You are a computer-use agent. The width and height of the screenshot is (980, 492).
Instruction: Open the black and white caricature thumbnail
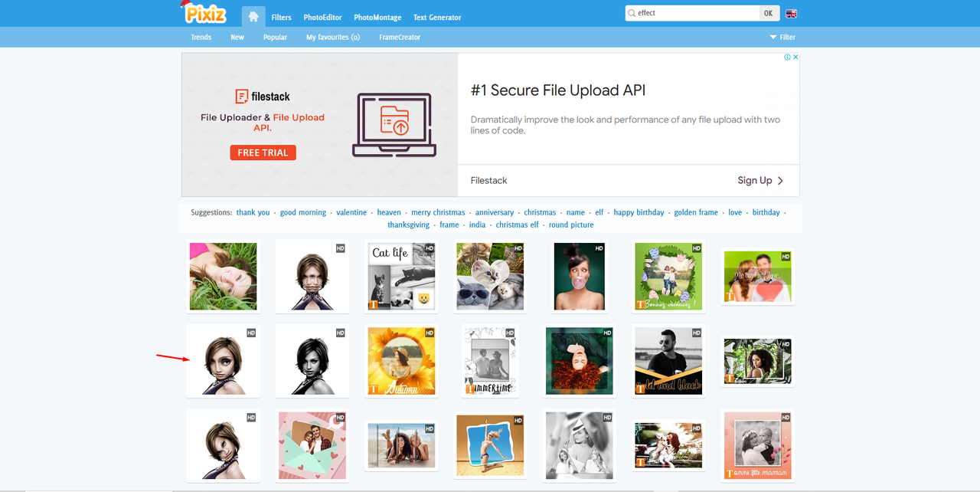coord(312,361)
